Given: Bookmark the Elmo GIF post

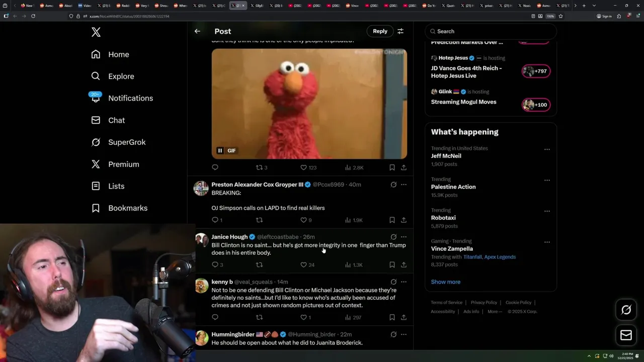Looking at the screenshot, I should point(392,167).
